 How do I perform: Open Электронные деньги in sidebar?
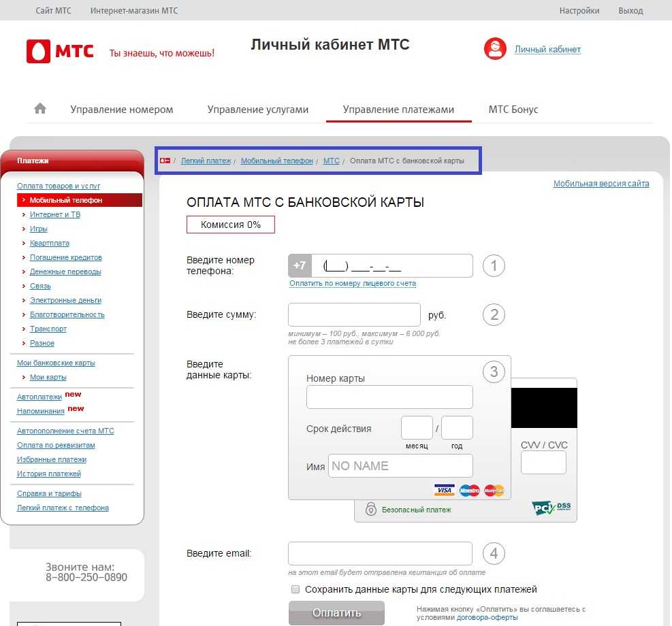click(65, 300)
